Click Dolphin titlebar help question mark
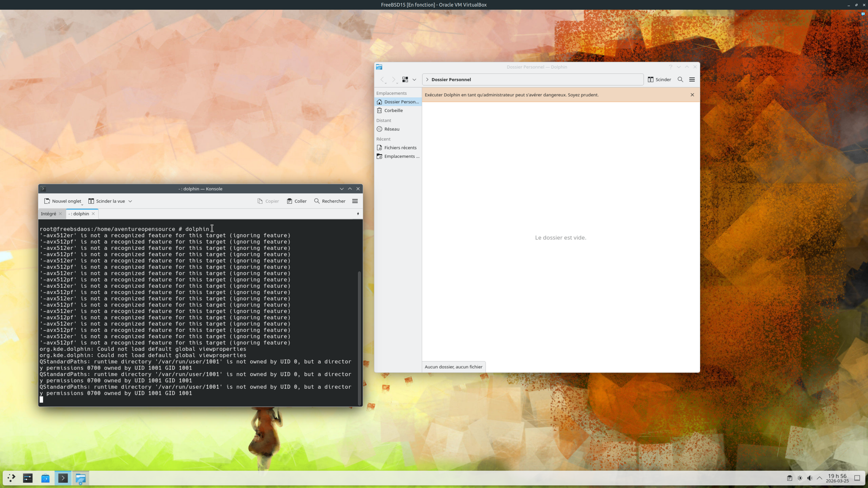The width and height of the screenshot is (868, 488). click(670, 67)
